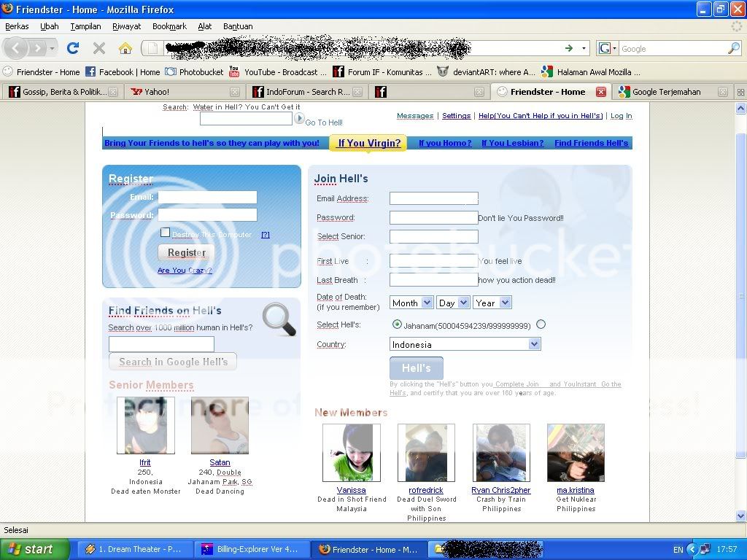Screen dimensions: 747x560
Task: Open the Alat menu
Action: click(x=205, y=26)
